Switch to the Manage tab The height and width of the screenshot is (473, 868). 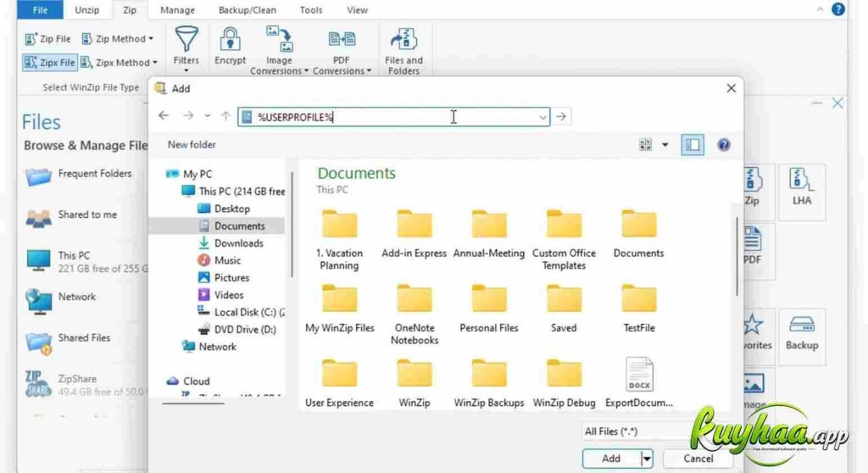click(x=177, y=10)
